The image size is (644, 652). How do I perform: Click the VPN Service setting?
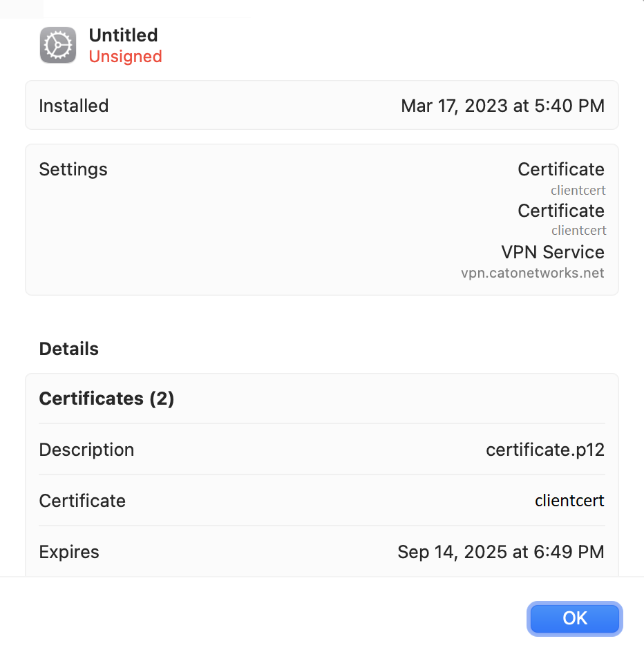552,252
